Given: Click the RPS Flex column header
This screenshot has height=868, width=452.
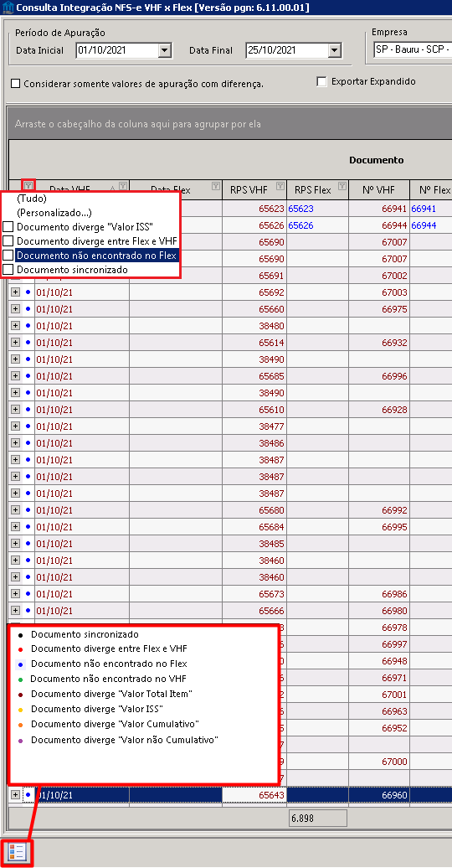Looking at the screenshot, I should pyautogui.click(x=317, y=189).
